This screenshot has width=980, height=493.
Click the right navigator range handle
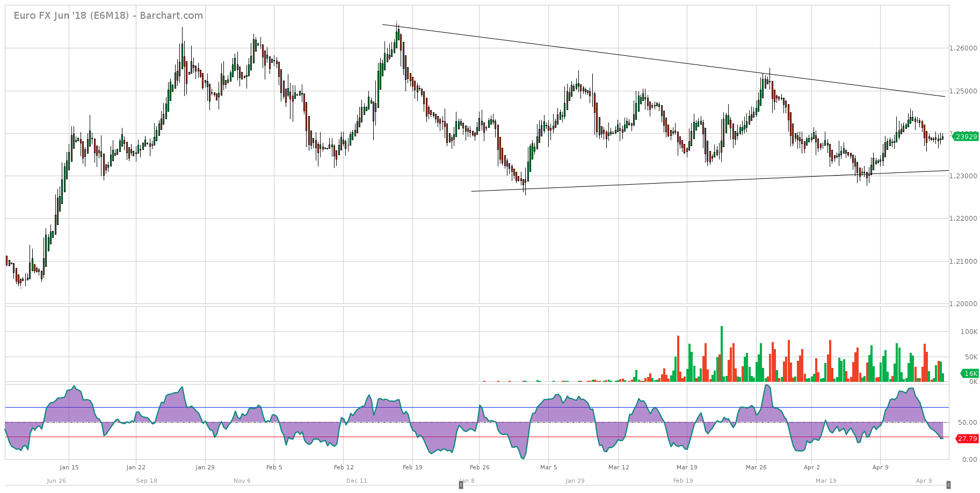948,485
